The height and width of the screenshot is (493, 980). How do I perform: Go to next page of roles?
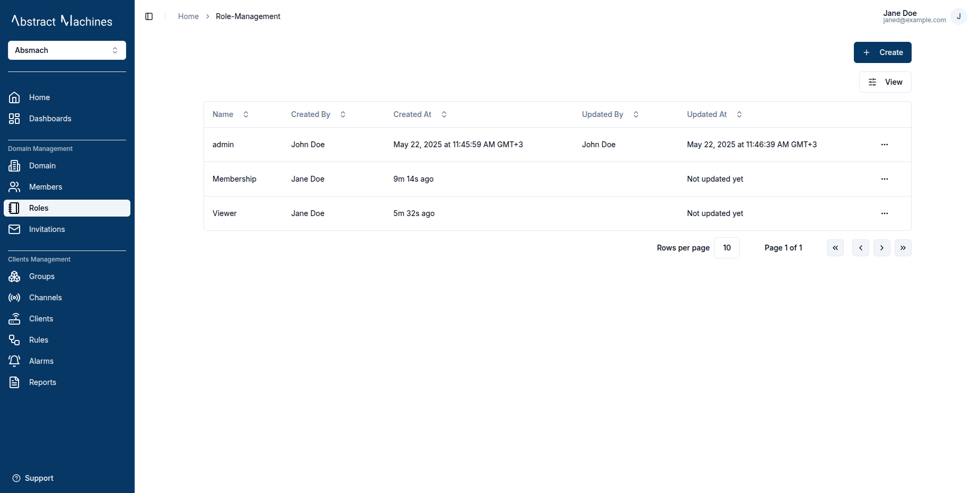882,248
